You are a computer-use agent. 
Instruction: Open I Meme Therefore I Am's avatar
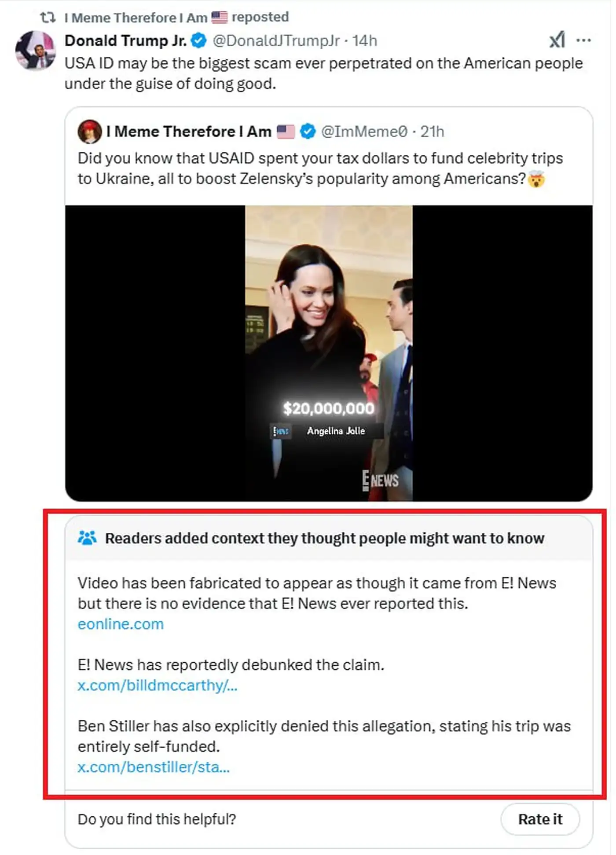click(89, 132)
